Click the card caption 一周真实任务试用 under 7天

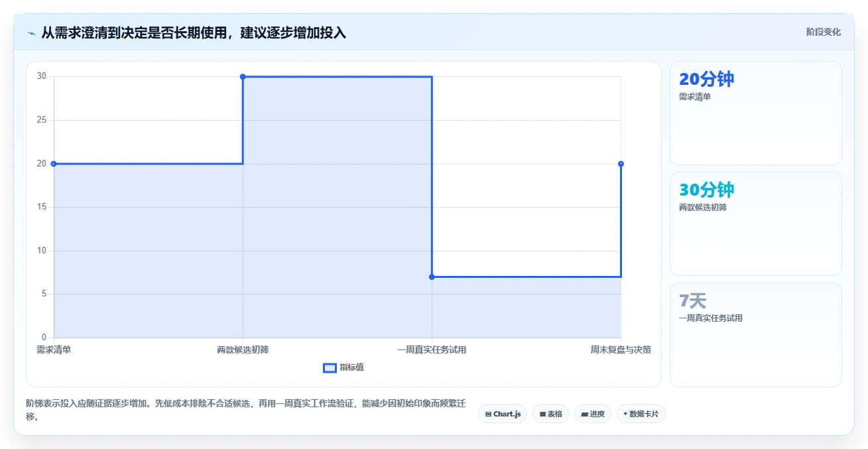711,318
